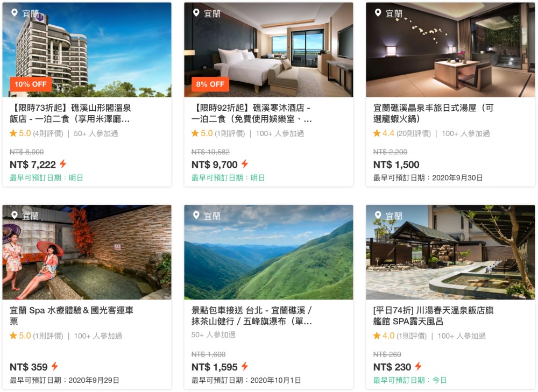This screenshot has height=392, width=538.
Task: Click the 10% OFF badge
Action: (x=31, y=84)
